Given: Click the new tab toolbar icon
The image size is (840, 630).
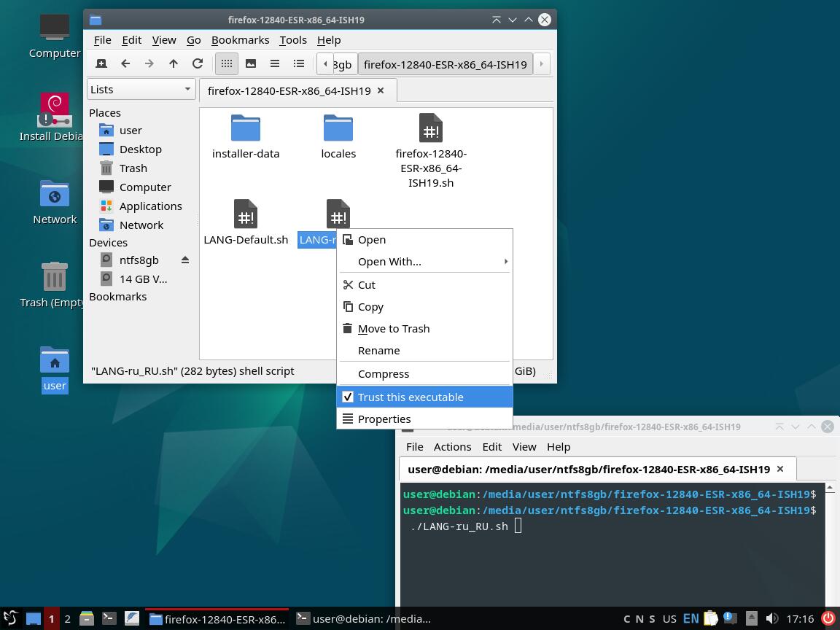Looking at the screenshot, I should coord(101,64).
